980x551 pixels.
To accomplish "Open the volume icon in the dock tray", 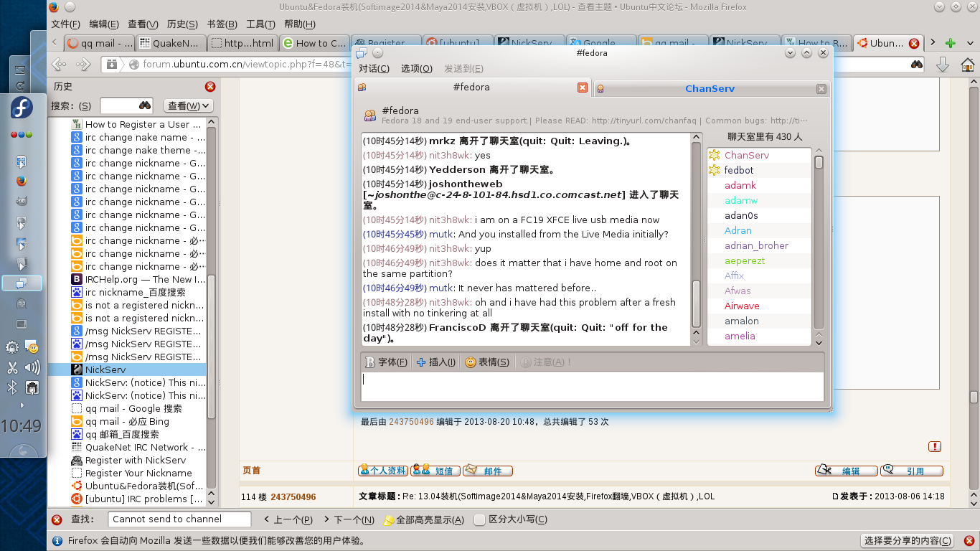I will coord(32,368).
